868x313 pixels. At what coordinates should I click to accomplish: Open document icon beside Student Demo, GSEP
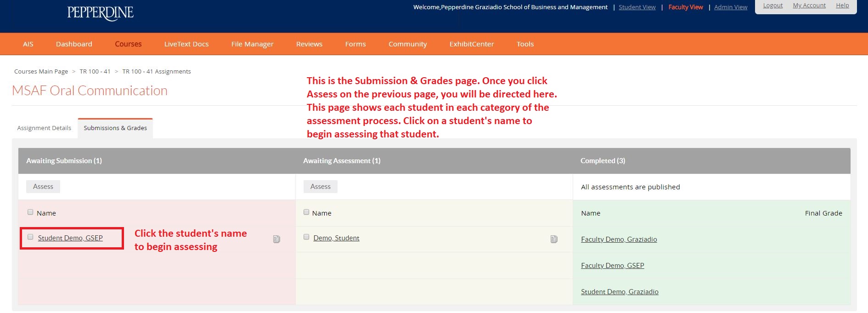coord(276,239)
